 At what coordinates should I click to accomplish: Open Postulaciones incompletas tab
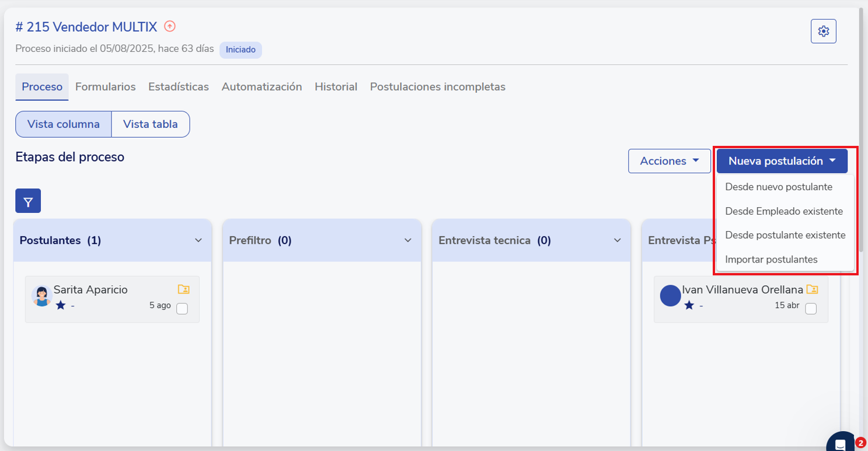point(437,87)
